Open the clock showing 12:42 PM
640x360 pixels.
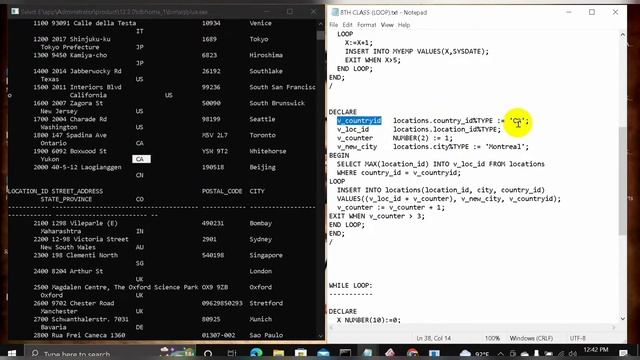596,350
